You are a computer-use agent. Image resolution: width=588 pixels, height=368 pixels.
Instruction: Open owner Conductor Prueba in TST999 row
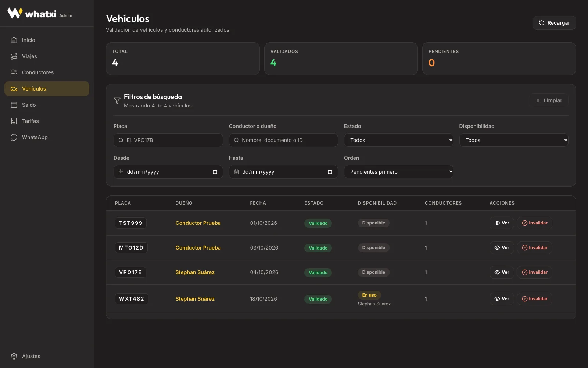pos(198,223)
